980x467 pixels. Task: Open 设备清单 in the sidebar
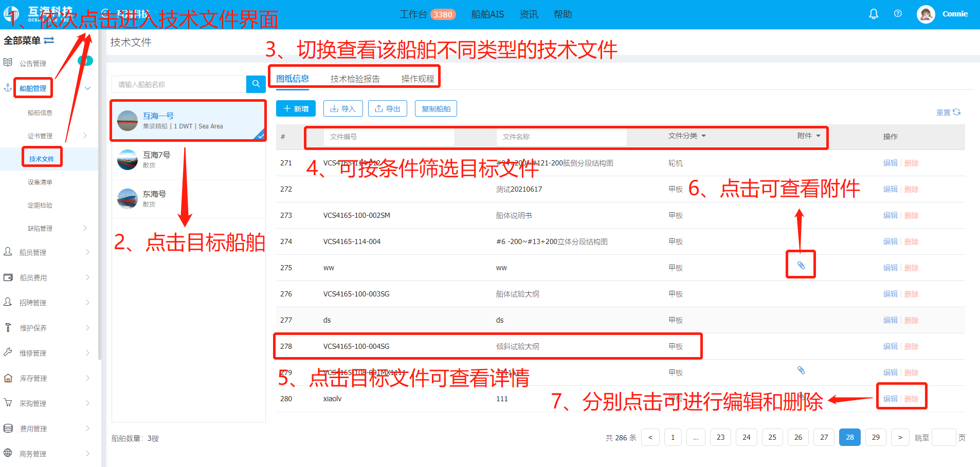click(40, 182)
